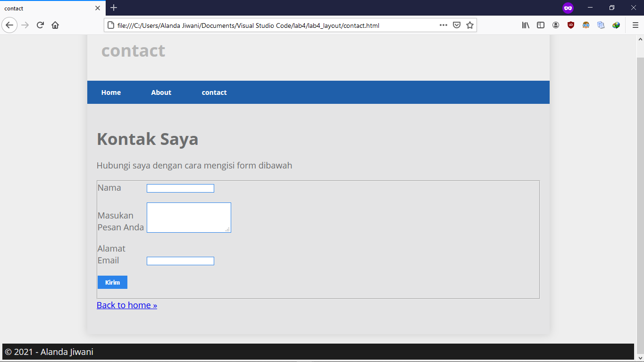Reload the contact page
The width and height of the screenshot is (644, 362).
[40, 25]
